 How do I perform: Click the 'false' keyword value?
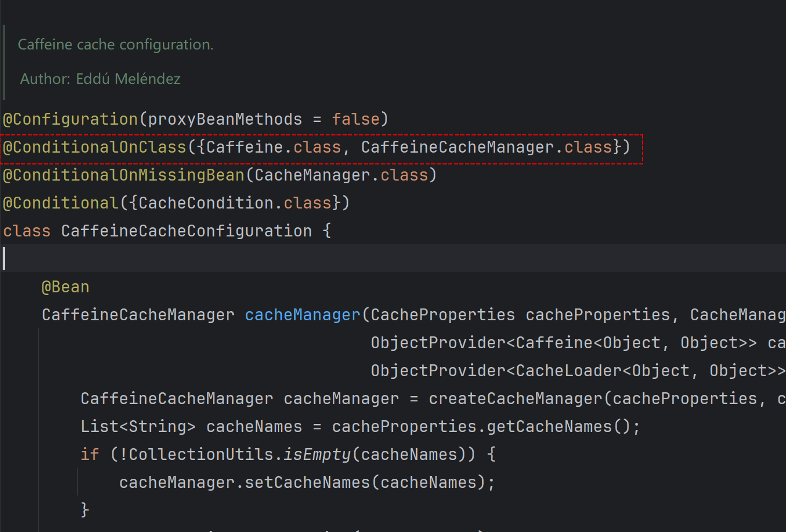point(356,119)
